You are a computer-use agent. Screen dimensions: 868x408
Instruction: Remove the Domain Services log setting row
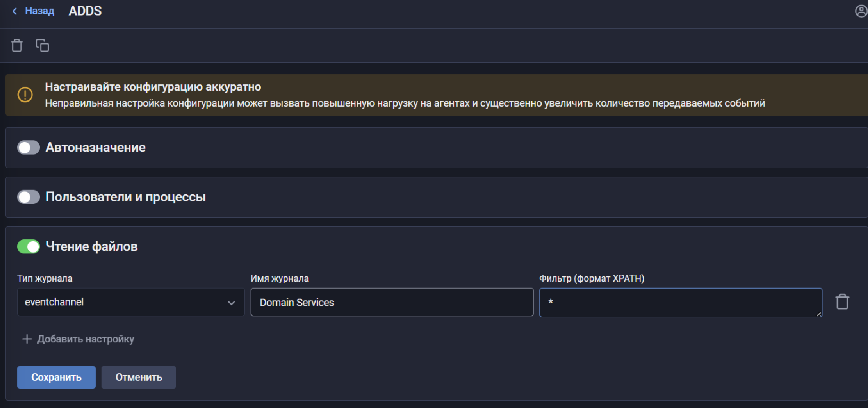coord(842,302)
